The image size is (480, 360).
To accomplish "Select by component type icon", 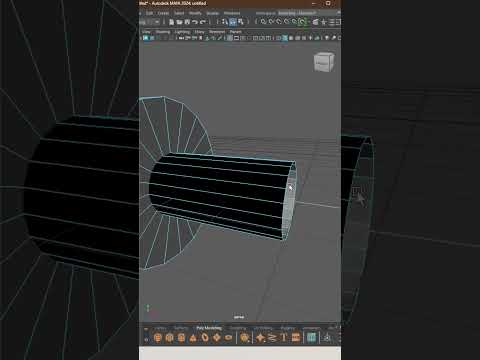I will pyautogui.click(x=240, y=22).
